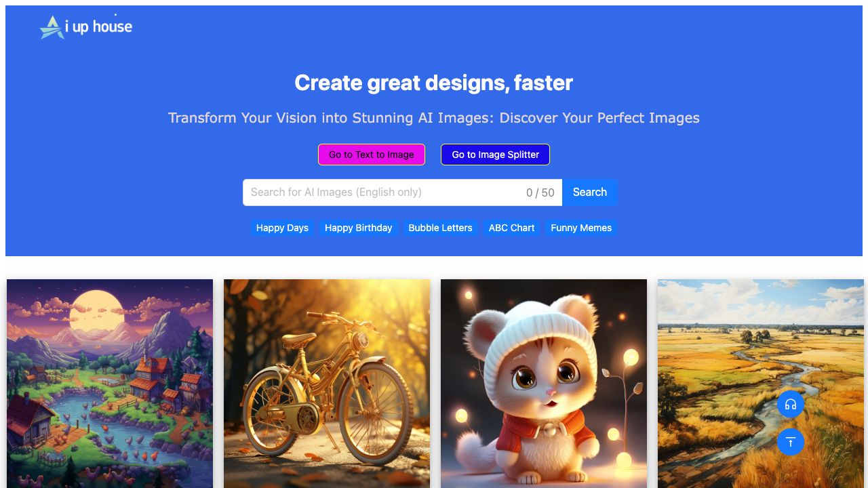
Task: Open the Go to Image Splitter tool
Action: coord(495,155)
